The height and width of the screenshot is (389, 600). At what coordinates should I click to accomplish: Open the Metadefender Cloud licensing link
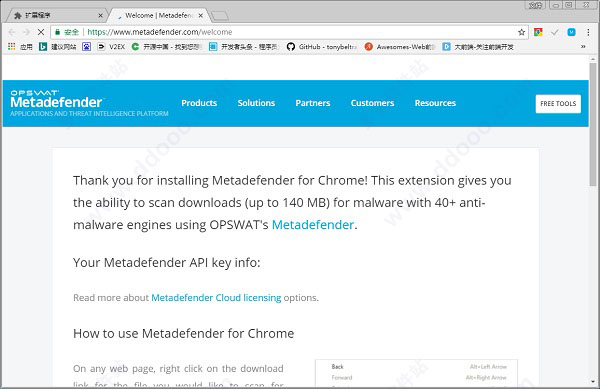(x=216, y=298)
